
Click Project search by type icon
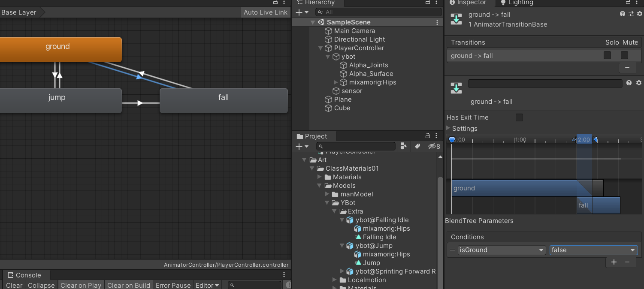[x=403, y=147]
